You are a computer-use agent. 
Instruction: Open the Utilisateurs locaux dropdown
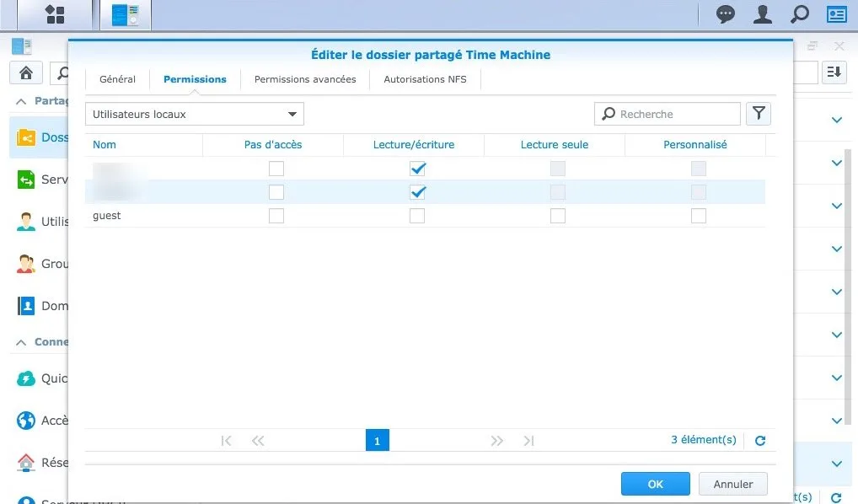coord(194,114)
